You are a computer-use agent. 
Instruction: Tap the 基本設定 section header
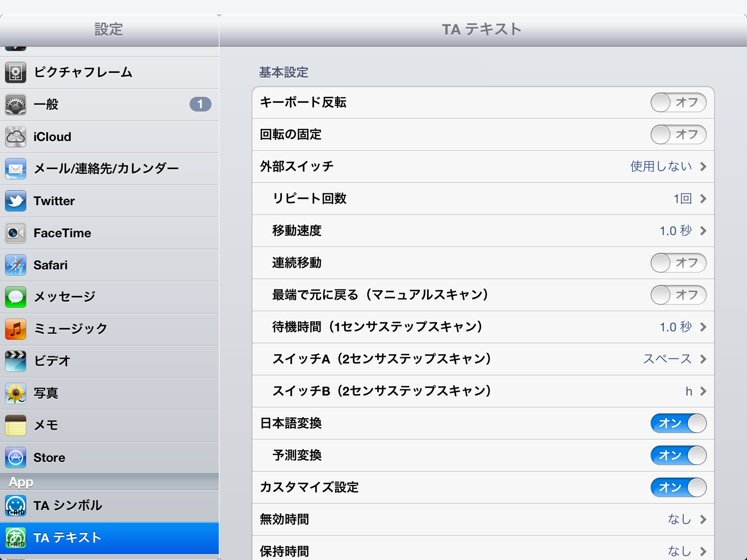pyautogui.click(x=283, y=72)
